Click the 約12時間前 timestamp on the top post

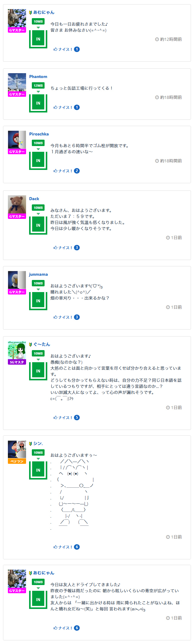[x=171, y=39]
